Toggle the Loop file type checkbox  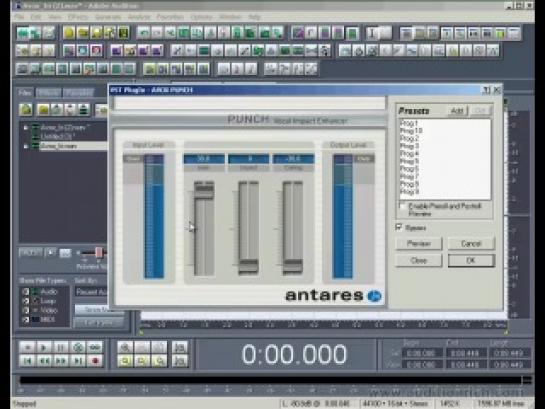point(26,301)
